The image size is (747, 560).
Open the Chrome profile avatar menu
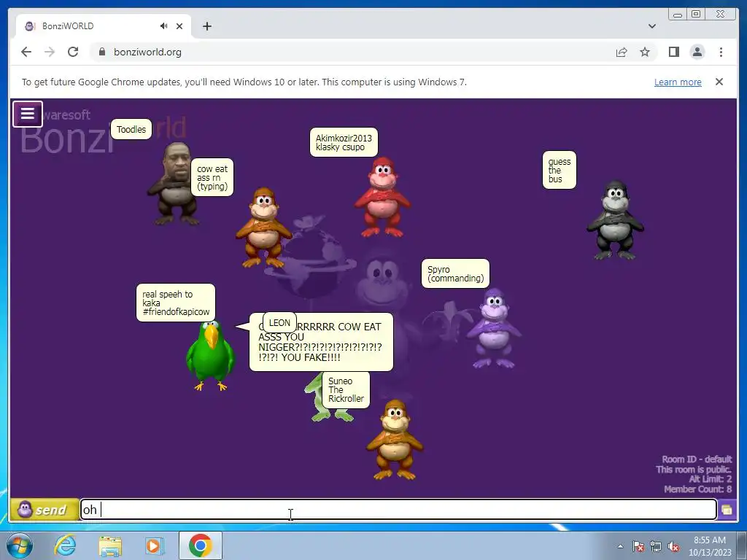pyautogui.click(x=697, y=52)
